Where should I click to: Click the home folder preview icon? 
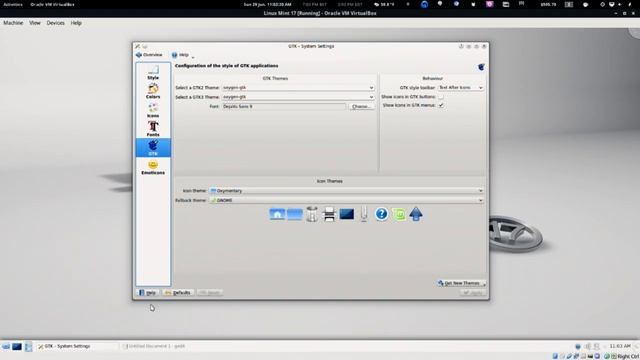point(277,214)
